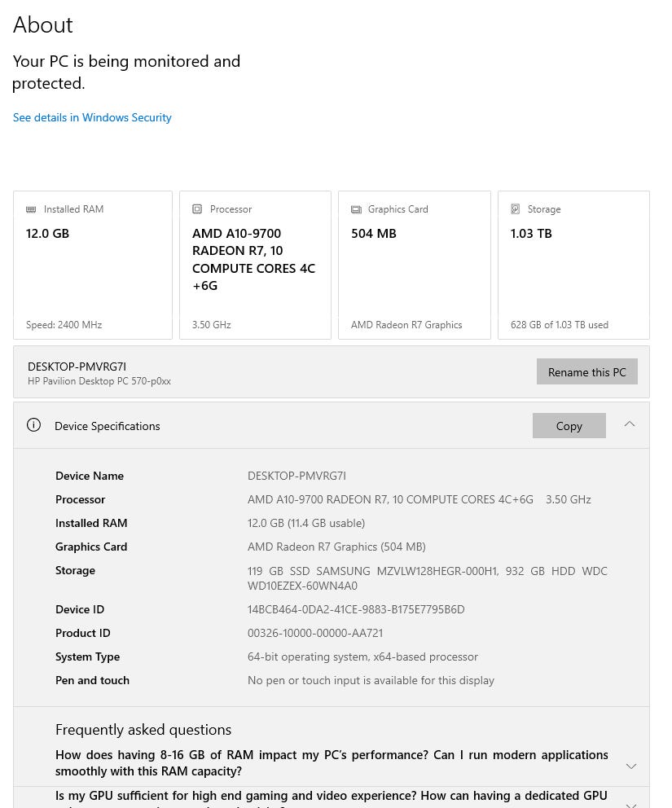This screenshot has width=672, height=808.
Task: Open See details in Windows Security link
Action: tap(92, 117)
